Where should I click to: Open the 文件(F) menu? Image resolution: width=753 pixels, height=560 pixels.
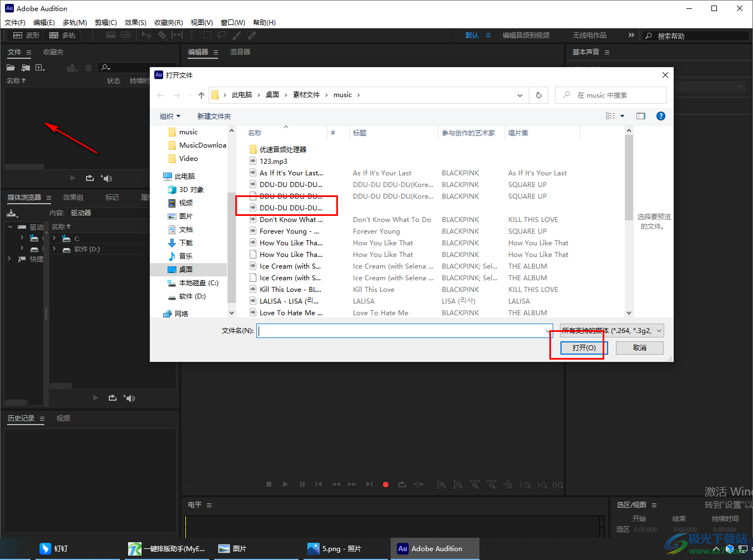pos(15,23)
